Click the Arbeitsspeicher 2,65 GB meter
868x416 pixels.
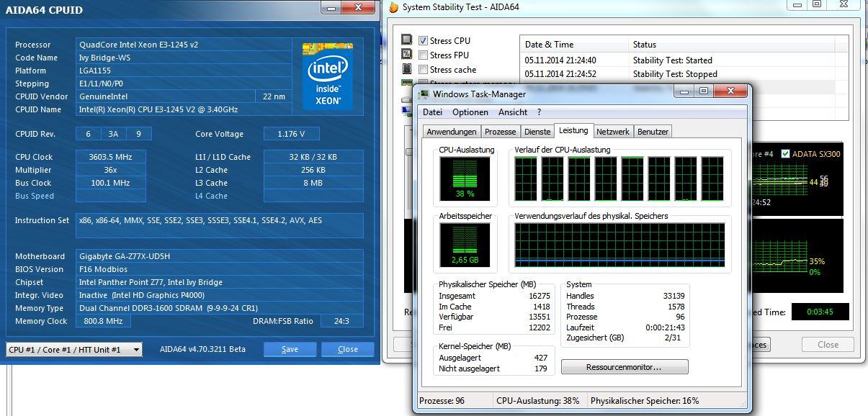coord(465,245)
